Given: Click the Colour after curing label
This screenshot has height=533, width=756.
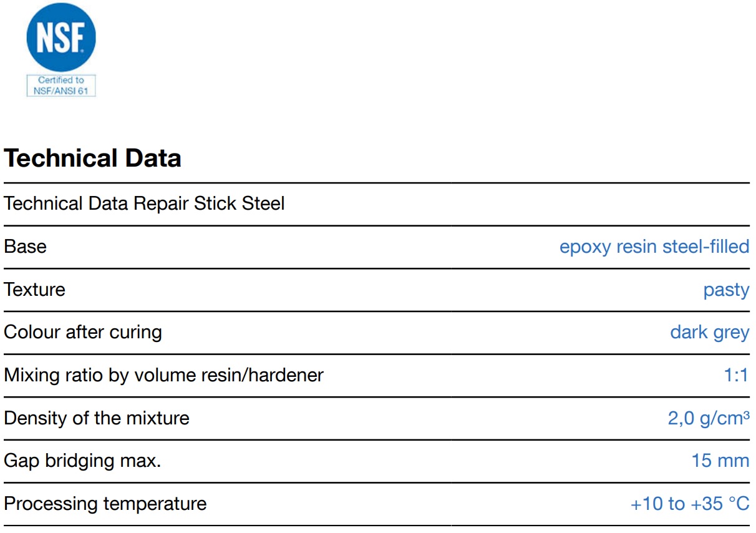Looking at the screenshot, I should (x=83, y=332).
